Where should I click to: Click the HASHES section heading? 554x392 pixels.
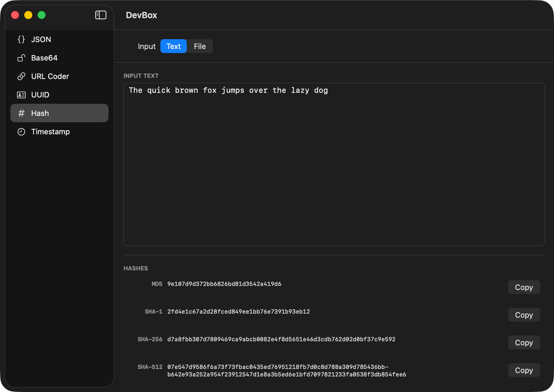click(x=136, y=268)
